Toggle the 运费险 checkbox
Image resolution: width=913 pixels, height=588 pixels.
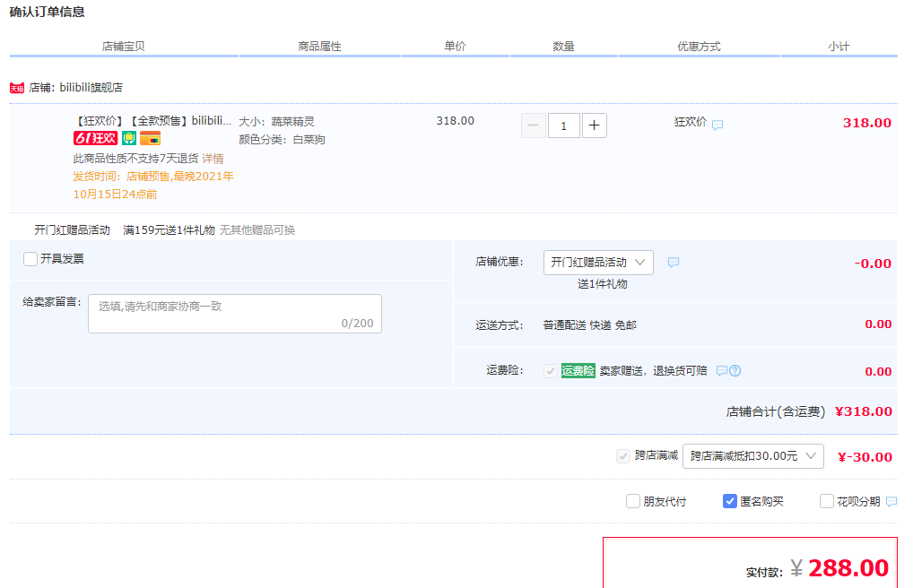(x=551, y=371)
